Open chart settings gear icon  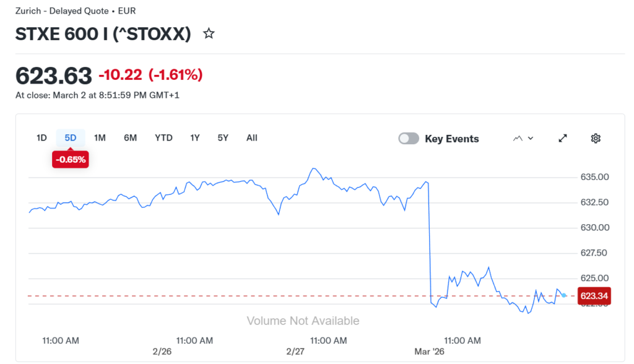click(596, 138)
